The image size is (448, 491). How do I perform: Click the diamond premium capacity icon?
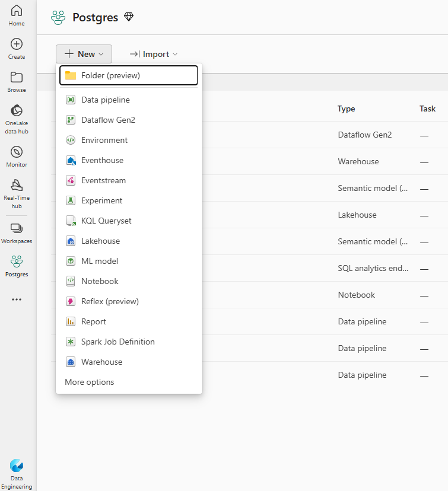129,17
